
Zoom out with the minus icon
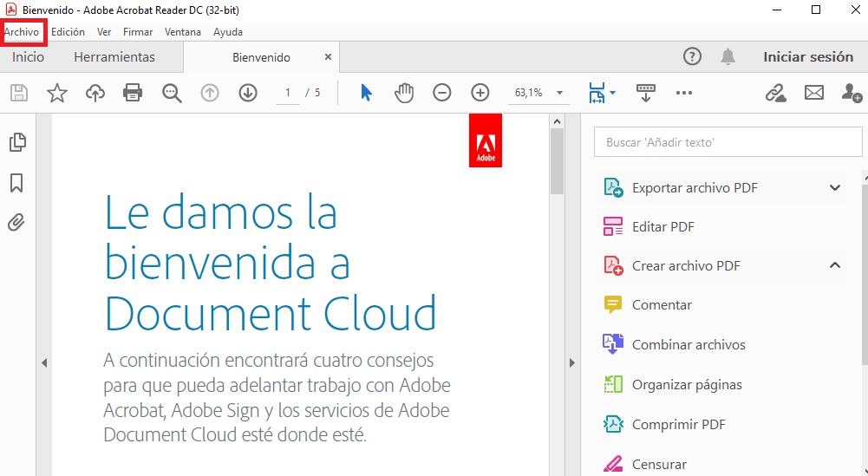(x=441, y=93)
